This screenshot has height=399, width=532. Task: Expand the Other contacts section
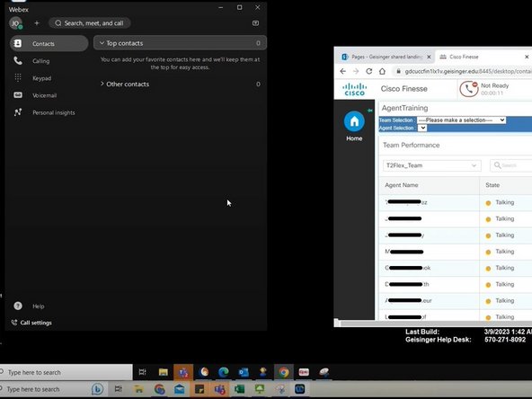click(180, 84)
